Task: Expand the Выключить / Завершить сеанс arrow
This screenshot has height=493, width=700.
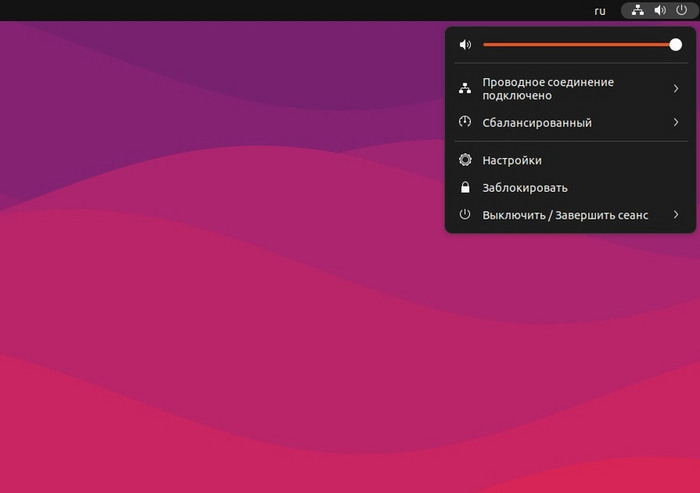Action: 676,215
